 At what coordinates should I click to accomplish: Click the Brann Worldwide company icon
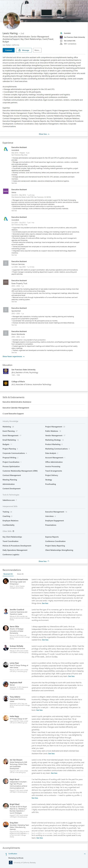(6, 333)
